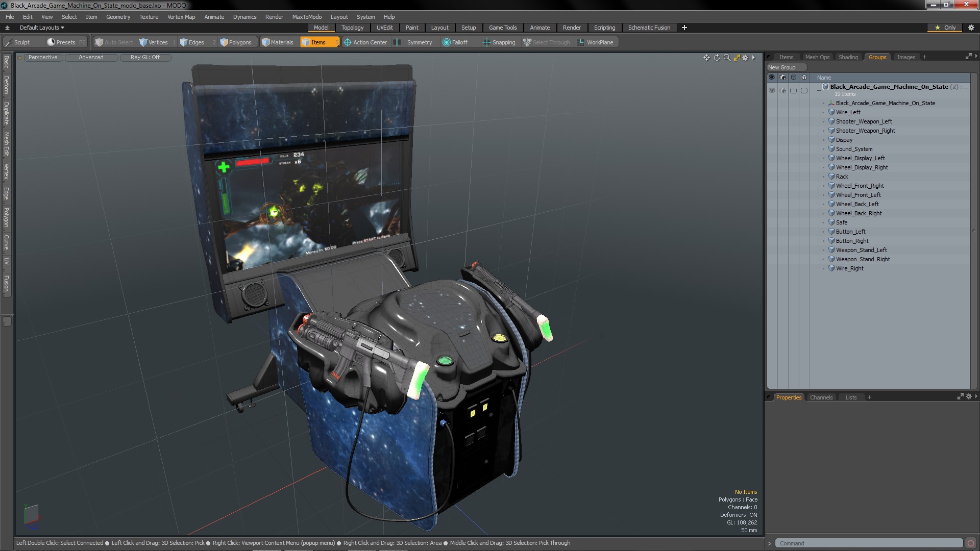Viewport: 980px width, 551px height.
Task: Toggle the Only star button
Action: pyautogui.click(x=945, y=28)
